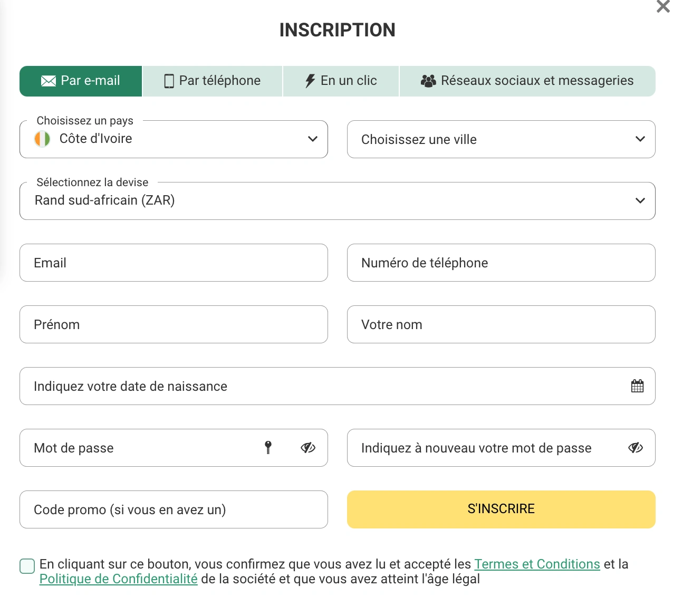Open the Politique de Confidentialité link

click(119, 579)
